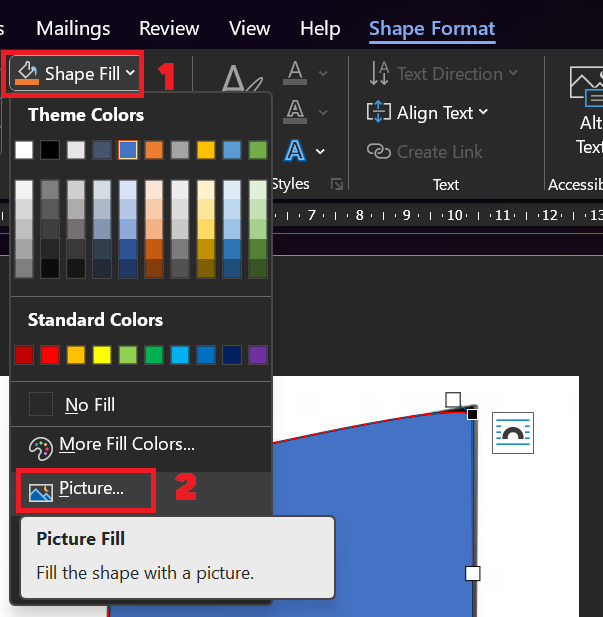Click the Picture fill icon
This screenshot has width=603, height=617.
pos(41,490)
